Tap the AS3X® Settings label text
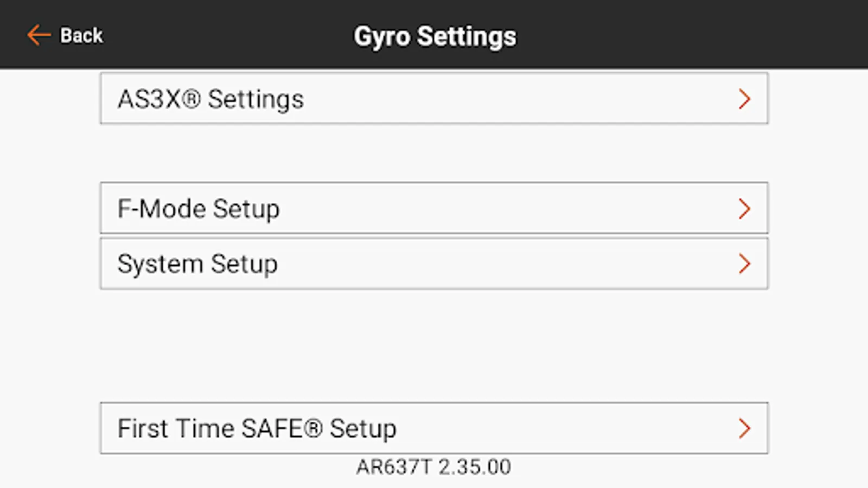 click(x=211, y=99)
